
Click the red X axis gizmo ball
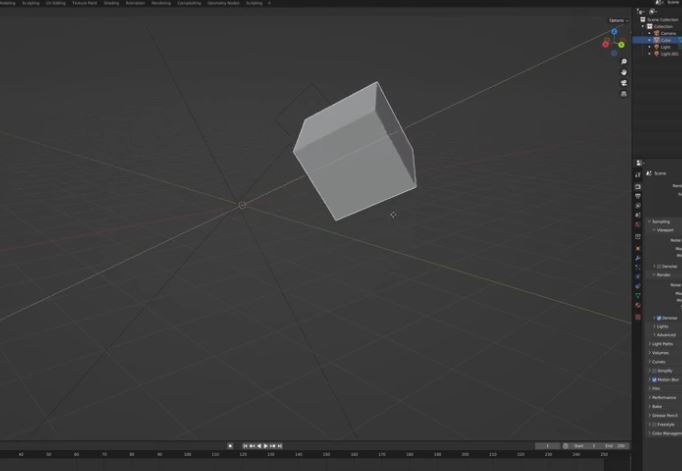[x=606, y=44]
